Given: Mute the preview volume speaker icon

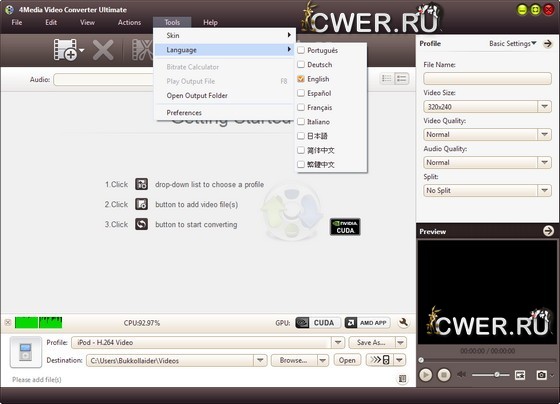Looking at the screenshot, I should tap(461, 374).
